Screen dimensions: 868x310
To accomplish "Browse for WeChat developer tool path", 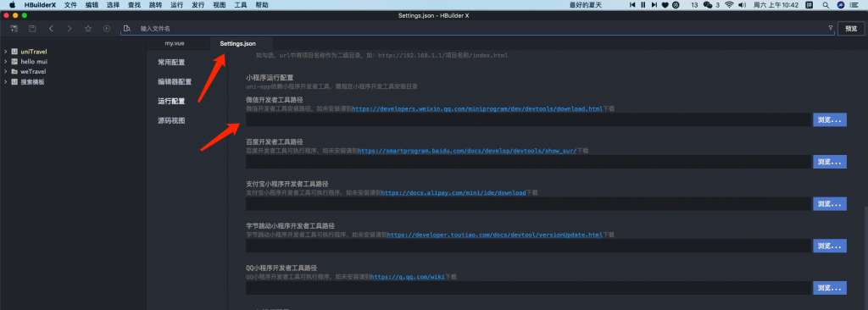I will tap(830, 119).
